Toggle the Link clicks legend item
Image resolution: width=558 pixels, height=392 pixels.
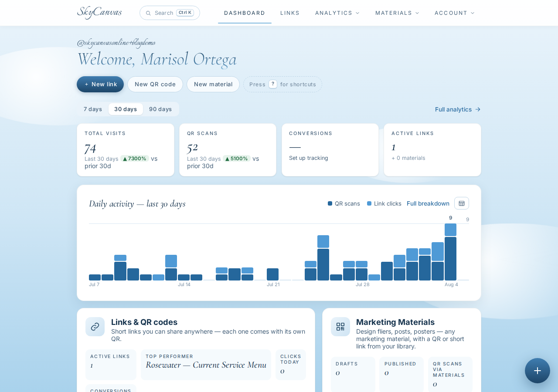pos(384,203)
